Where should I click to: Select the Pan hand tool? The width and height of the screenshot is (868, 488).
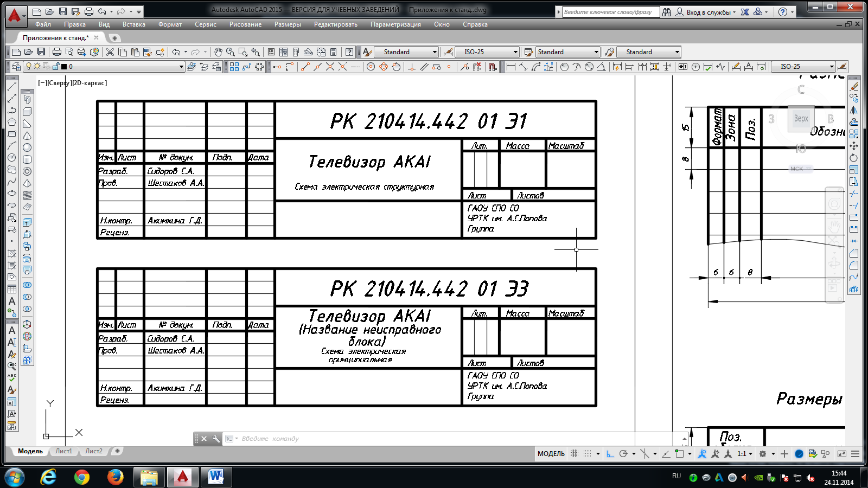[x=218, y=52]
